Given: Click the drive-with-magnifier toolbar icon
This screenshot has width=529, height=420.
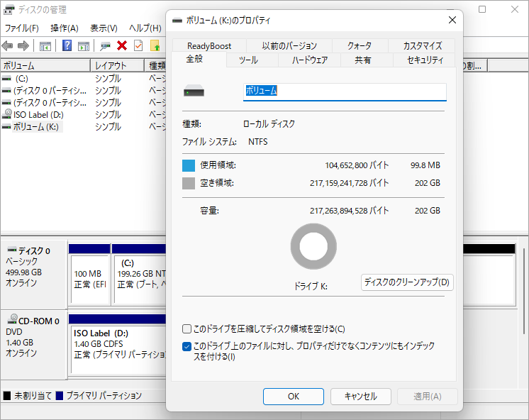Looking at the screenshot, I should (x=105, y=46).
